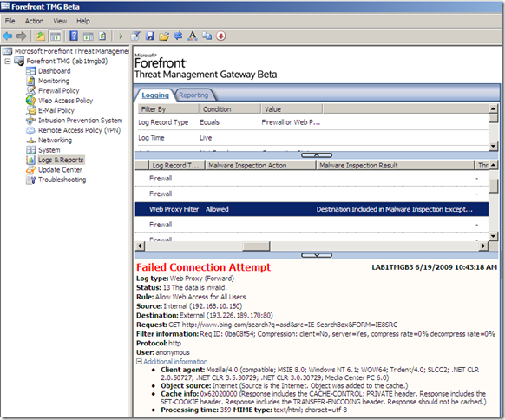Click the Save Filter floppy disk icon
This screenshot has height=420, width=505.
point(150,36)
